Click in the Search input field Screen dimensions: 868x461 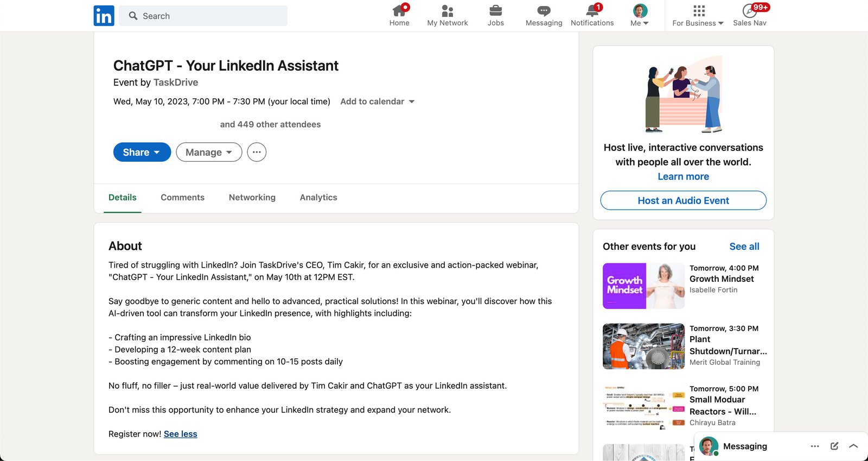(203, 16)
